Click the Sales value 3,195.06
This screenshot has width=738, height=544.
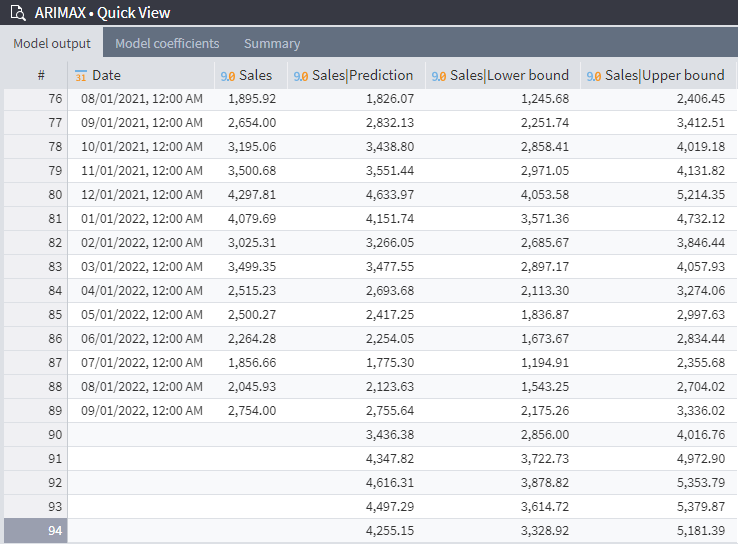[252, 147]
